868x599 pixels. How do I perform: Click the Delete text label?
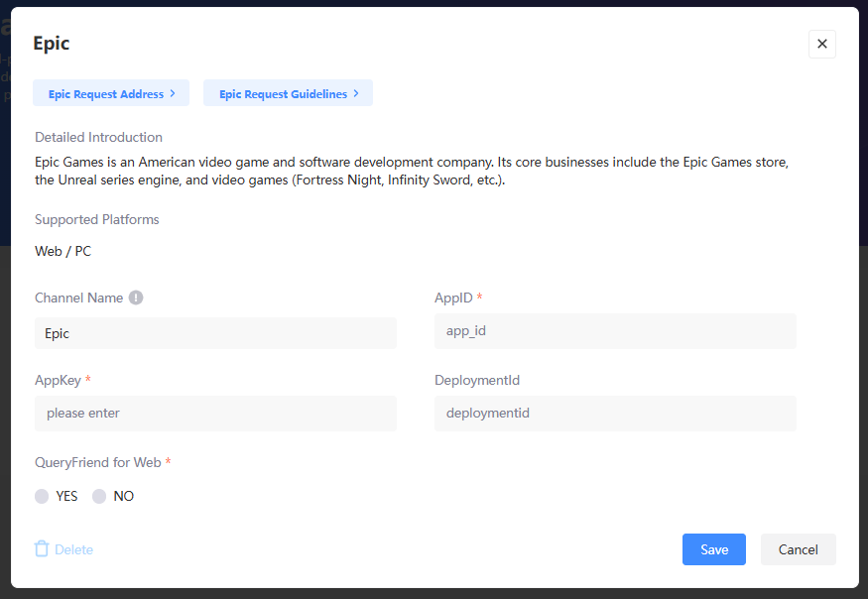74,549
